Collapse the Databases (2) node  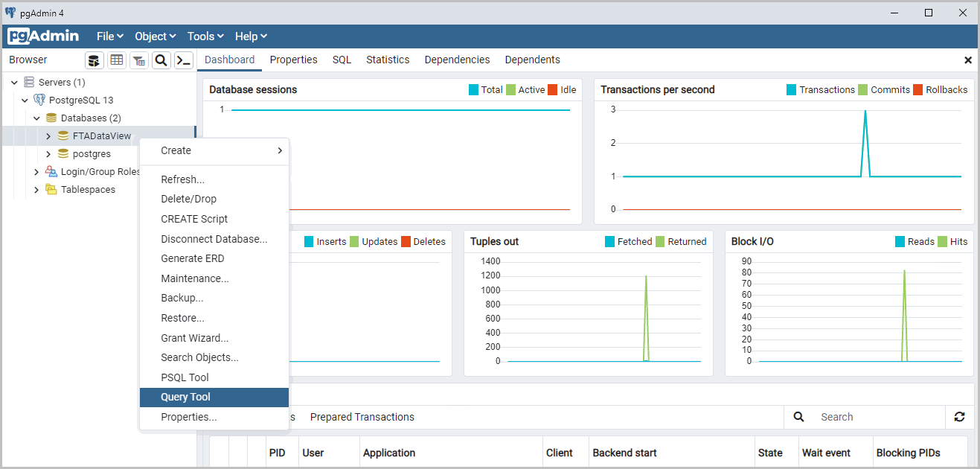(36, 118)
